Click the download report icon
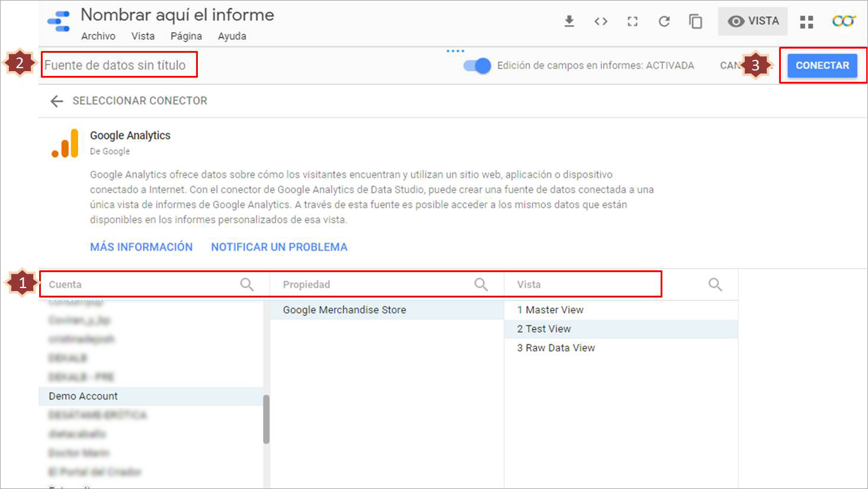Screen dimensions: 868x489 pos(569,21)
